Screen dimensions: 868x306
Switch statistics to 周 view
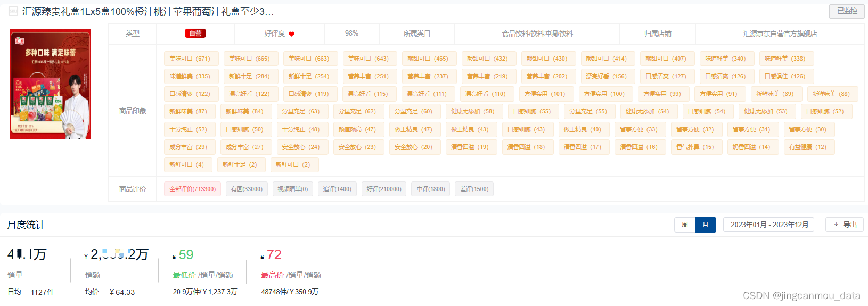pyautogui.click(x=685, y=225)
